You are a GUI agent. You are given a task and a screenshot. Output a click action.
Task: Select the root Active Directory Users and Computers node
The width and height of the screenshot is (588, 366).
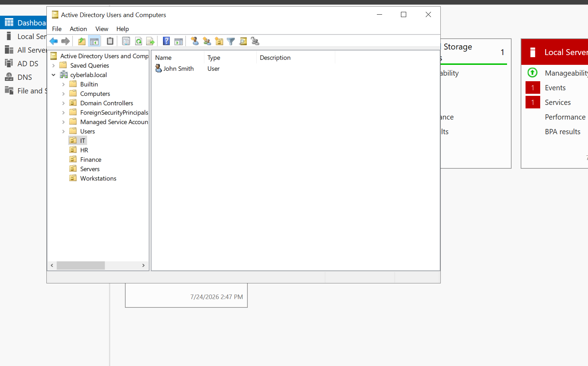point(104,56)
